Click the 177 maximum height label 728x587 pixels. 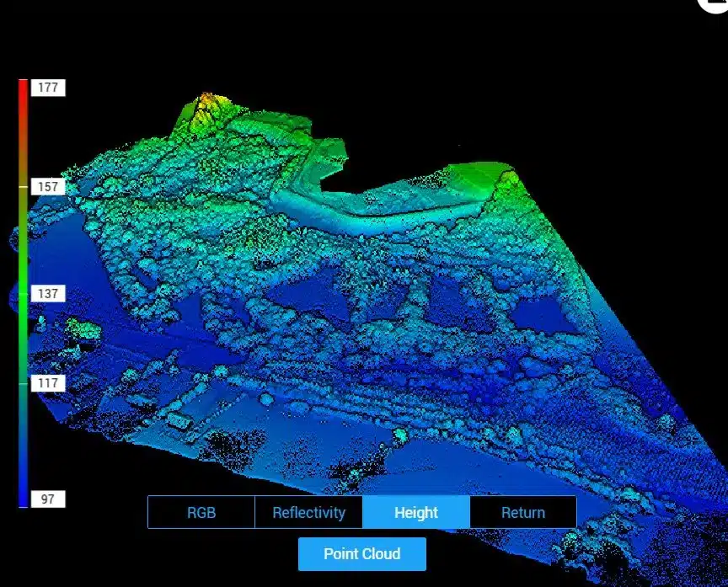pyautogui.click(x=48, y=88)
